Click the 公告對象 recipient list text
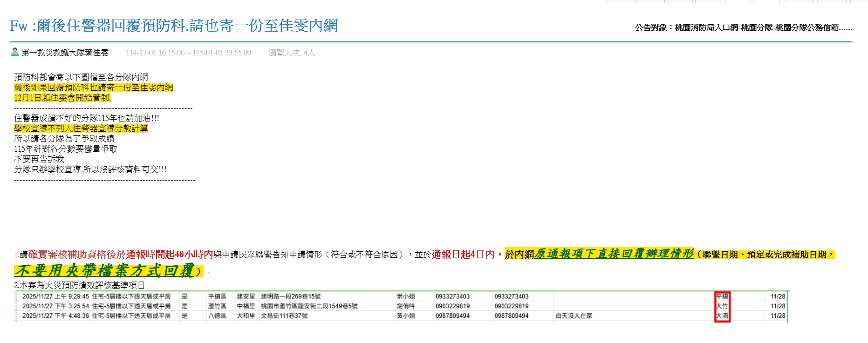Screen dimensions: 868x343 point(743,28)
